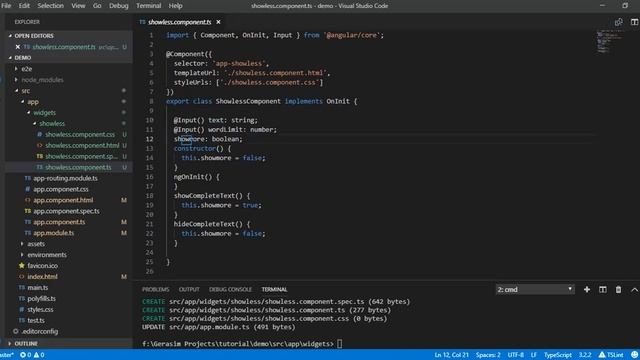Collapse the OPEN EDITORS section
This screenshot has width=640, height=360.
[x=34, y=36]
